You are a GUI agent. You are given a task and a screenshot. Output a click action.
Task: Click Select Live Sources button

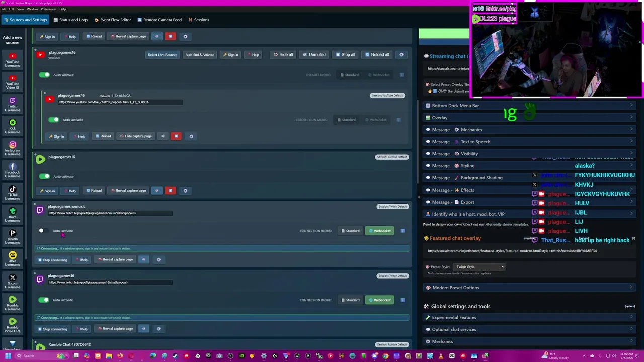pos(163,55)
